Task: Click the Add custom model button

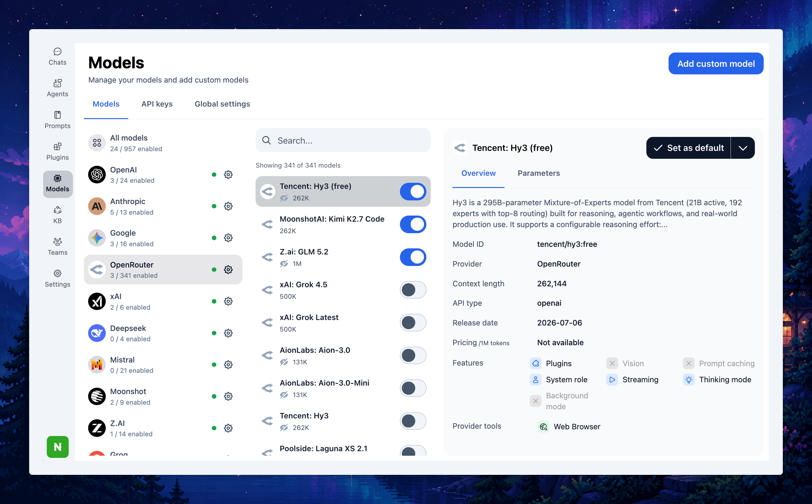Action: coord(716,64)
